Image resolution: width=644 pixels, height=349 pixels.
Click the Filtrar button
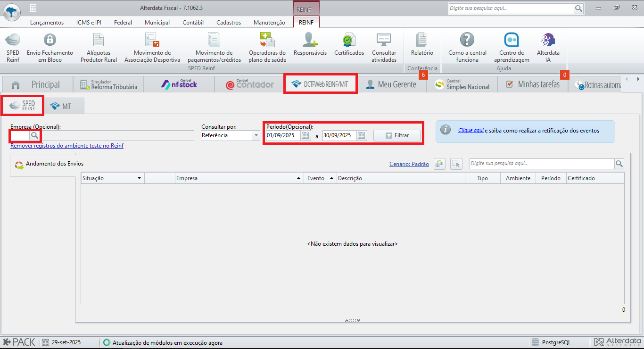(397, 135)
